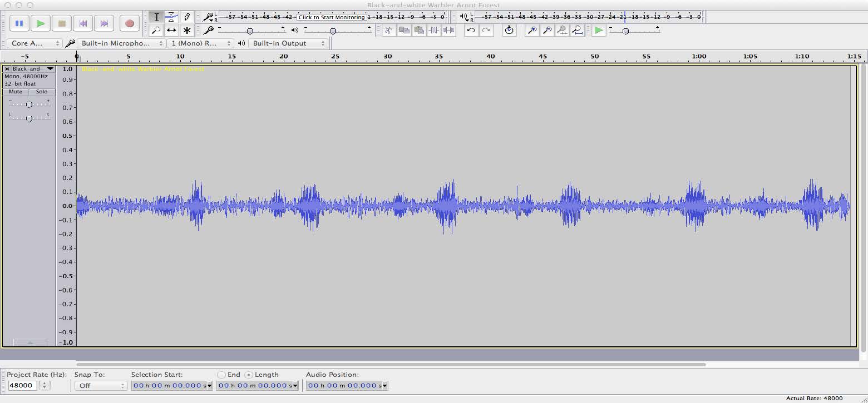868x403 pixels.
Task: Click the Mono, 48000Hz track info text
Action: [26, 76]
